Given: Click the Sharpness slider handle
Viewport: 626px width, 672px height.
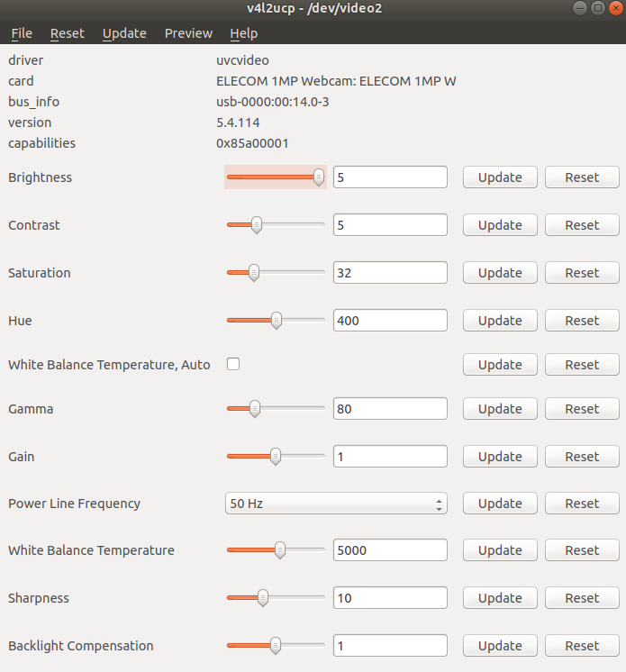Looking at the screenshot, I should [263, 598].
